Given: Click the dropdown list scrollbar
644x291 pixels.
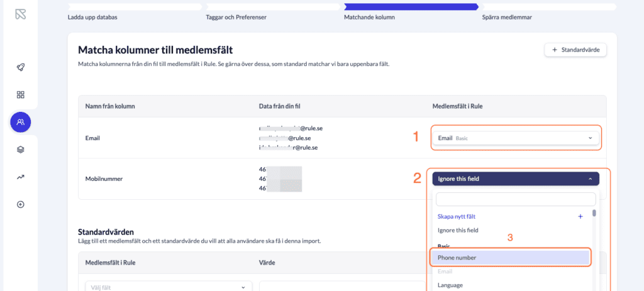Looking at the screenshot, I should click(x=594, y=214).
